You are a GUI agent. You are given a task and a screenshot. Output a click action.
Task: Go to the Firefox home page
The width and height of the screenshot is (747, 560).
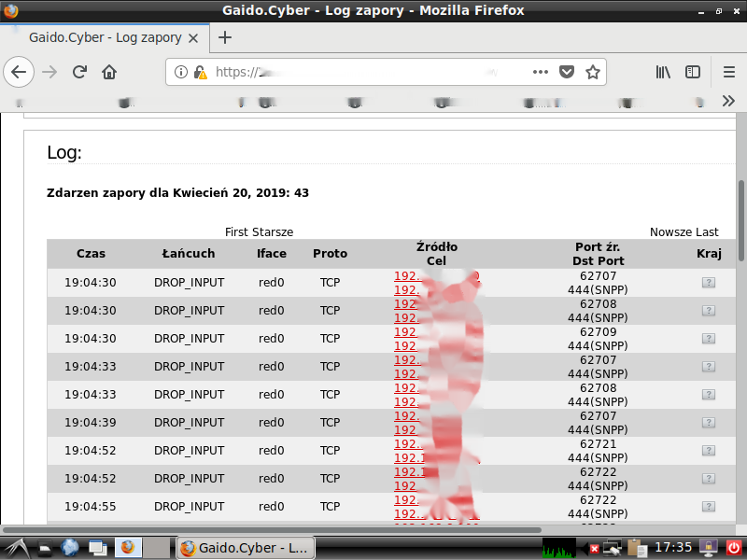click(x=109, y=72)
